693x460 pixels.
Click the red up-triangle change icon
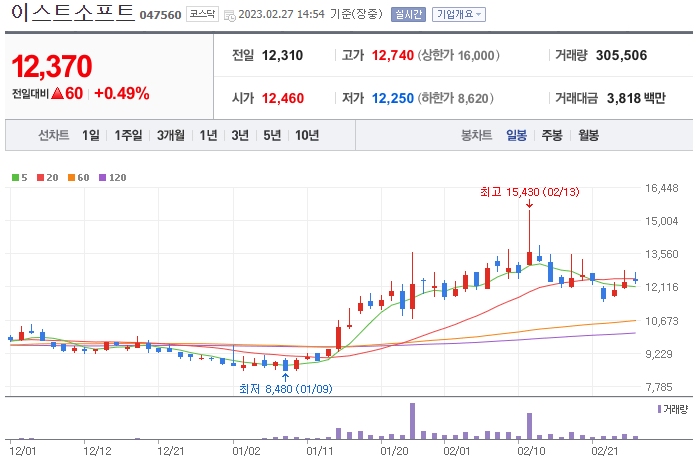click(57, 93)
